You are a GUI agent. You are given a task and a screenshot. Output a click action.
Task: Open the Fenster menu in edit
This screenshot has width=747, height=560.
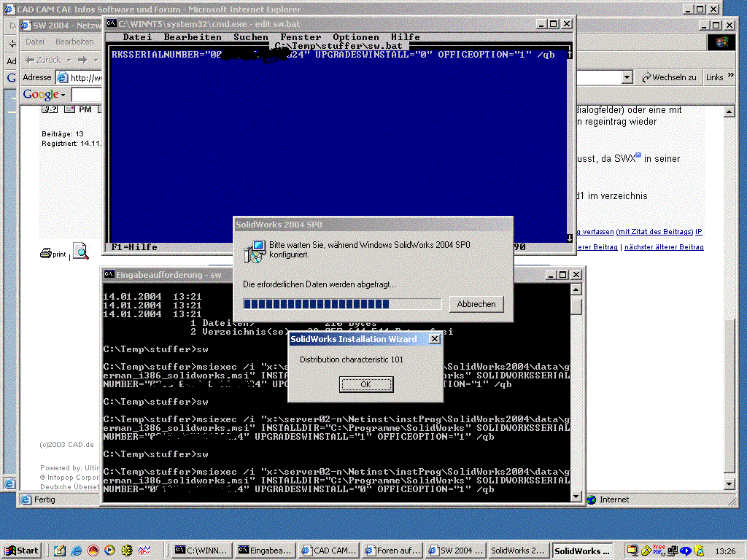tap(301, 37)
